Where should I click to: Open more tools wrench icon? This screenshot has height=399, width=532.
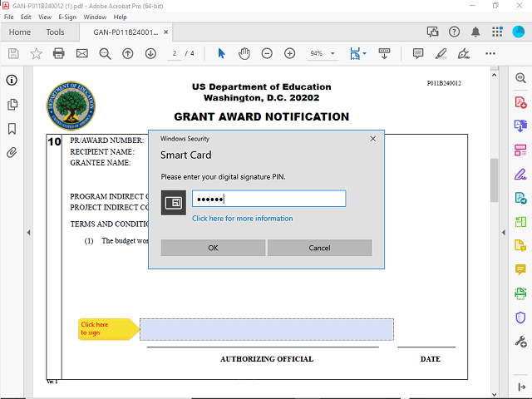coord(520,342)
